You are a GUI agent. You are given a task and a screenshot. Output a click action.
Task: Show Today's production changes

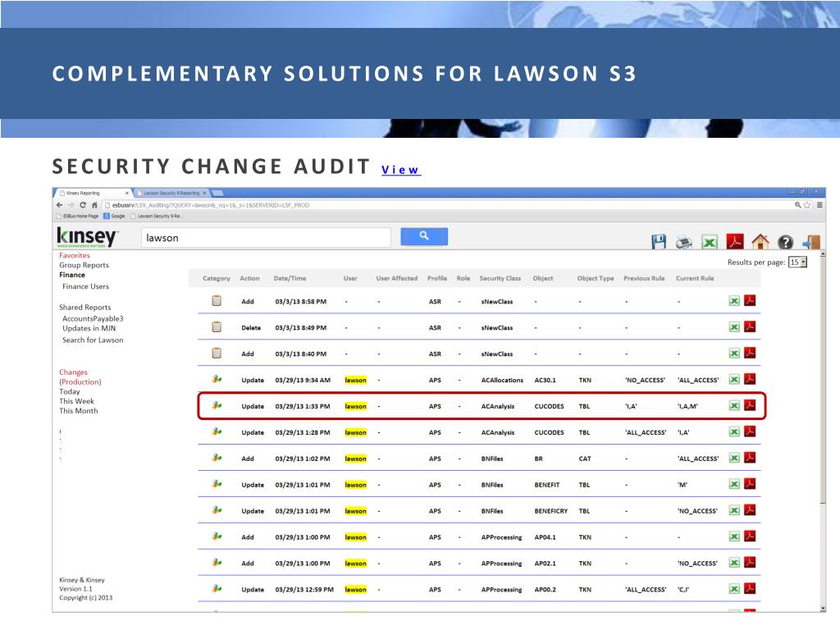tap(70, 391)
